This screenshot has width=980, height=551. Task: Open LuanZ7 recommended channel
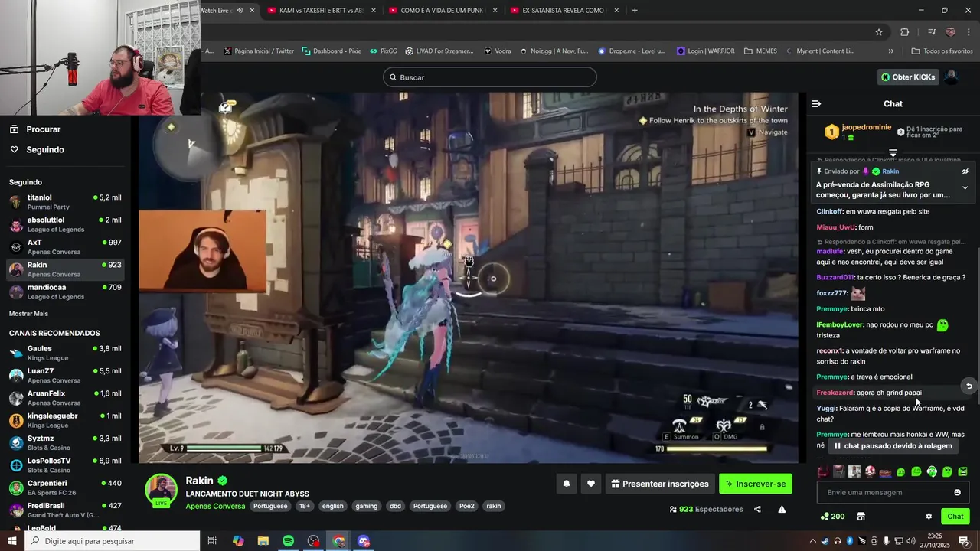click(x=65, y=375)
